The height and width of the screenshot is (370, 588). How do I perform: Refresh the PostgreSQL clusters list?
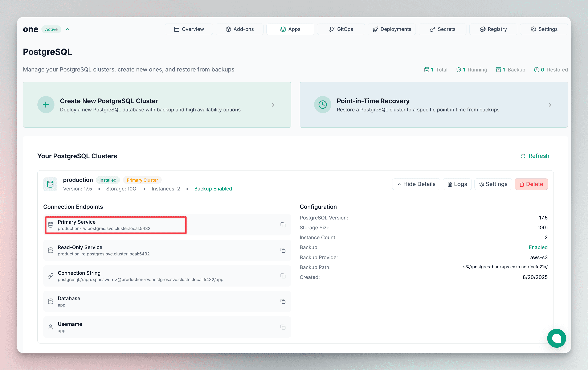coord(535,156)
